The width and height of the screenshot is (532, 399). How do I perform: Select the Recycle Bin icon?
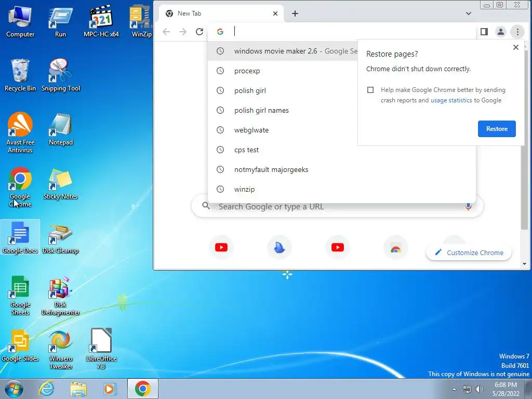[20, 75]
